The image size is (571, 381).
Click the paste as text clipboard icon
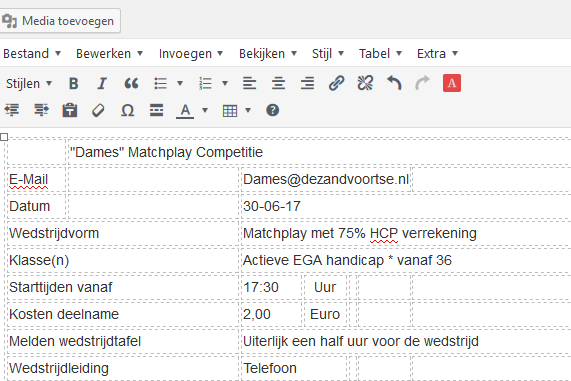click(70, 110)
